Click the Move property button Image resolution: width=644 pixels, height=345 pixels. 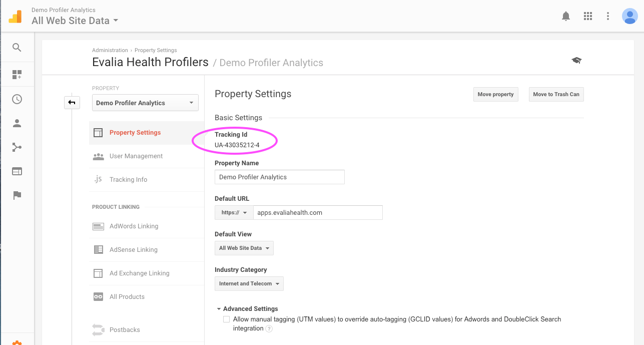[x=495, y=94]
